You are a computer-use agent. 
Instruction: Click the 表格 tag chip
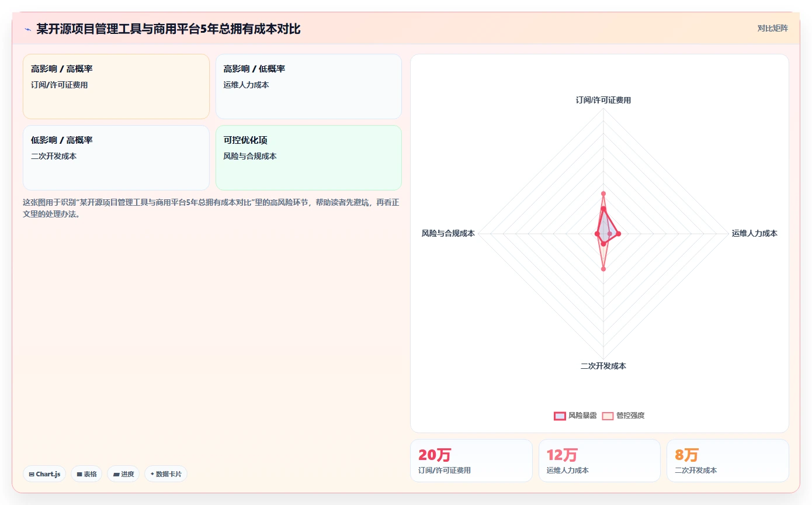pyautogui.click(x=86, y=474)
